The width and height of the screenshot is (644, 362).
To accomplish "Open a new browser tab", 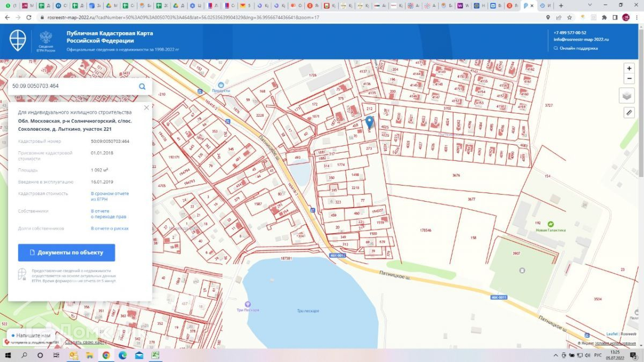I will (561, 5).
